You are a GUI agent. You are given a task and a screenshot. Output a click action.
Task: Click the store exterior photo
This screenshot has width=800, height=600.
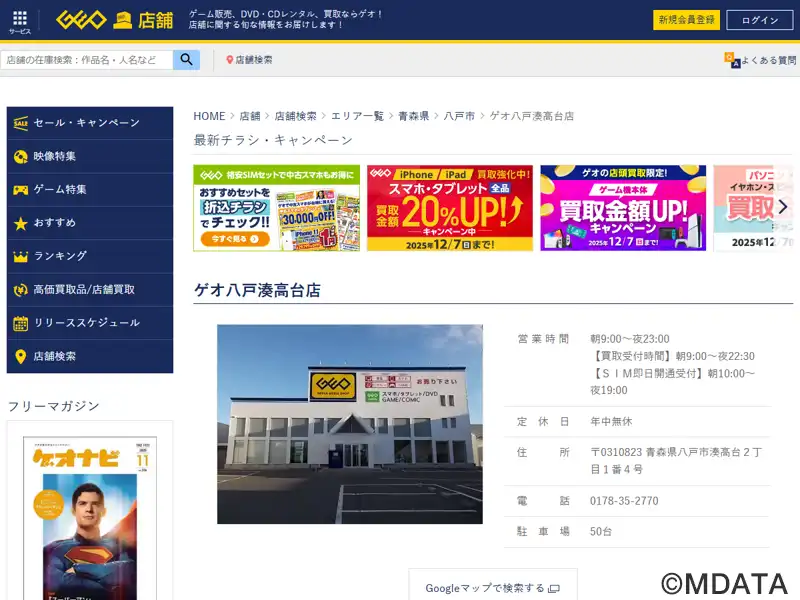pos(349,424)
